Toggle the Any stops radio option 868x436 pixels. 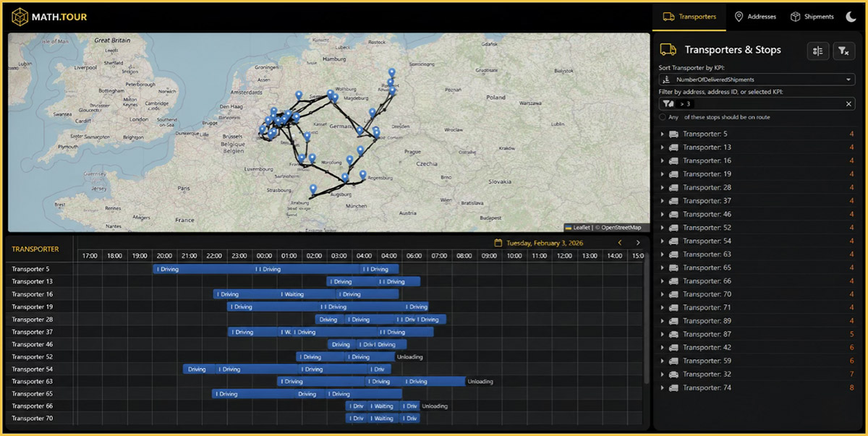point(663,117)
